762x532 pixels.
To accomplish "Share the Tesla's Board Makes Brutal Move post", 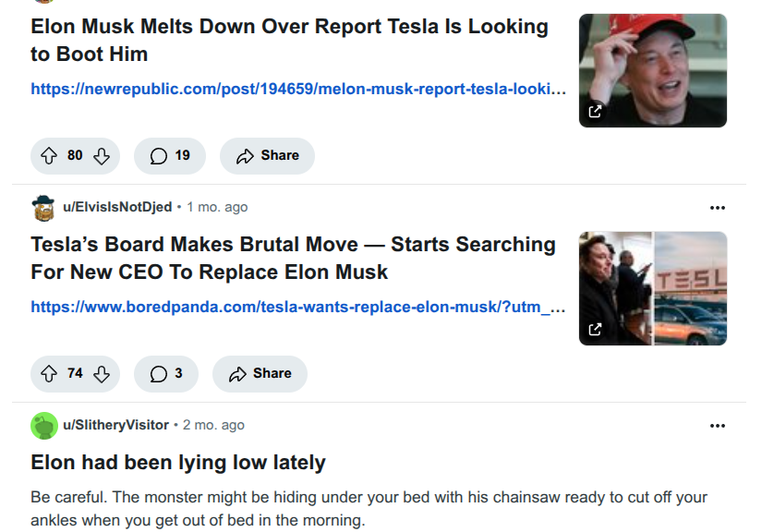I will coord(260,374).
